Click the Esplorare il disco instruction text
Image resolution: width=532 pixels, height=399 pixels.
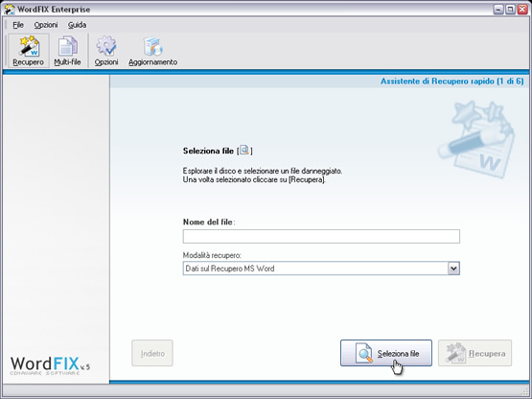[x=263, y=176]
